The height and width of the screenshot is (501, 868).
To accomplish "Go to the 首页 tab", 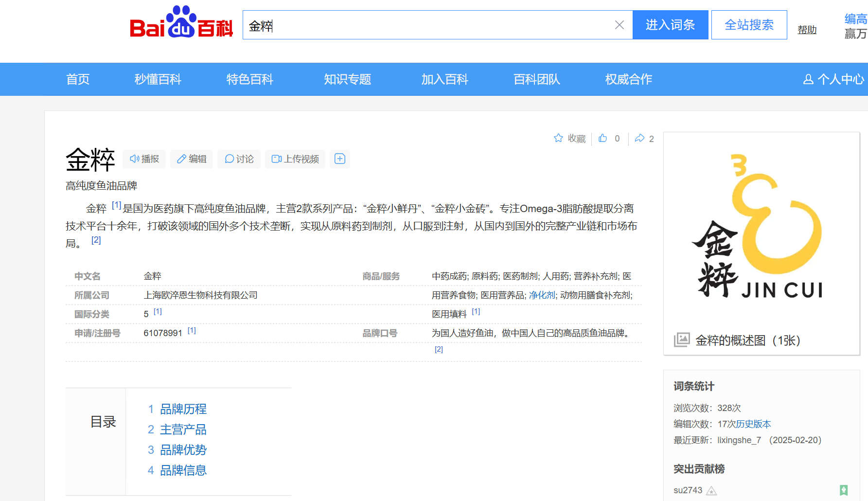I will click(78, 79).
